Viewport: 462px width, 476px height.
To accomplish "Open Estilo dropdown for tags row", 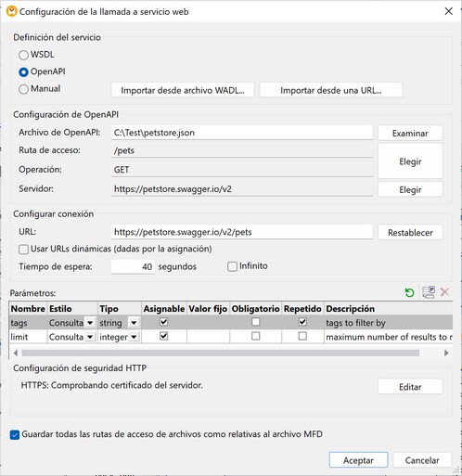I will coord(90,323).
